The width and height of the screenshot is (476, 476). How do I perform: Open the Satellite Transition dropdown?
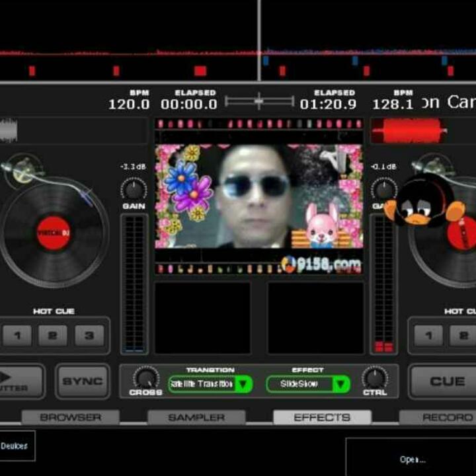click(202, 384)
